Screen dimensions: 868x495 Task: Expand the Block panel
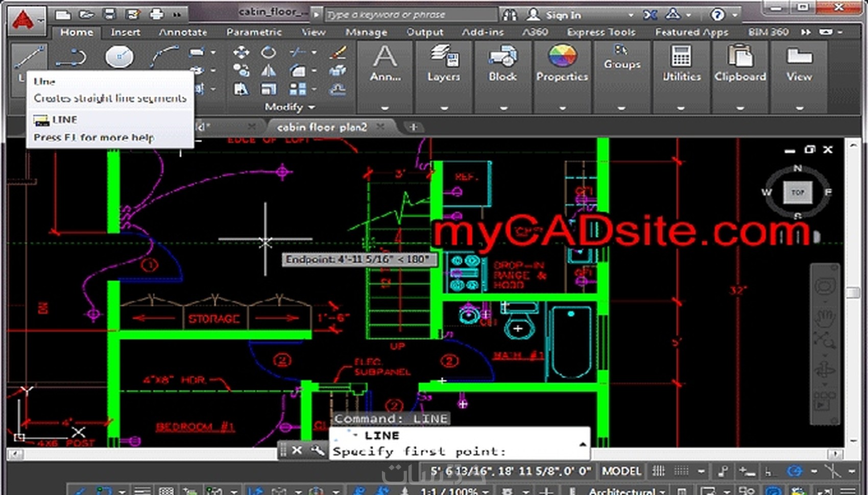point(503,108)
